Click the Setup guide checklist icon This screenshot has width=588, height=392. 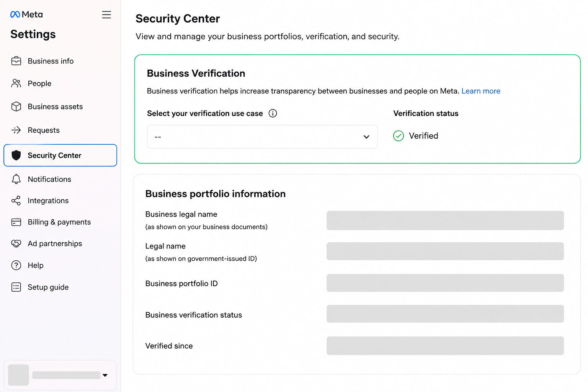pyautogui.click(x=16, y=287)
